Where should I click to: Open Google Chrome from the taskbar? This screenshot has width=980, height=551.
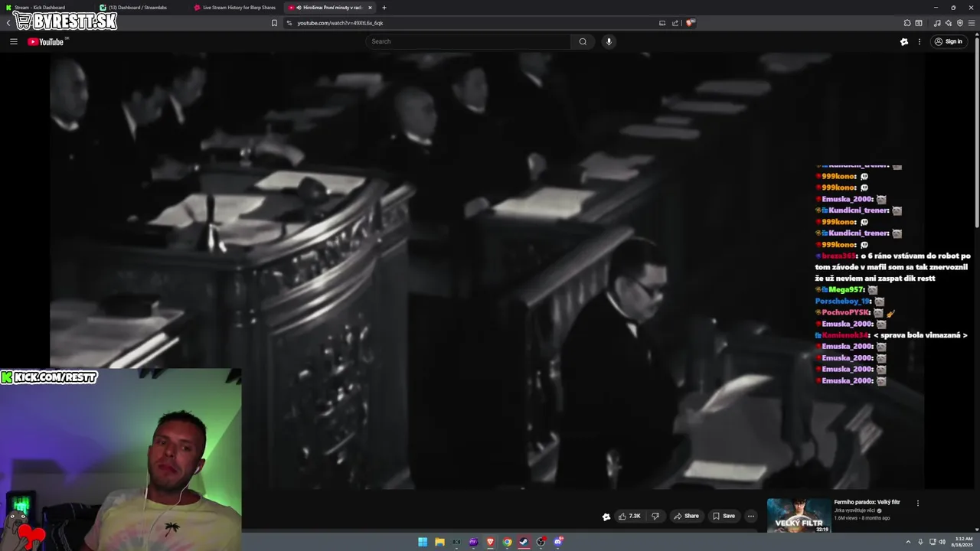coord(507,542)
